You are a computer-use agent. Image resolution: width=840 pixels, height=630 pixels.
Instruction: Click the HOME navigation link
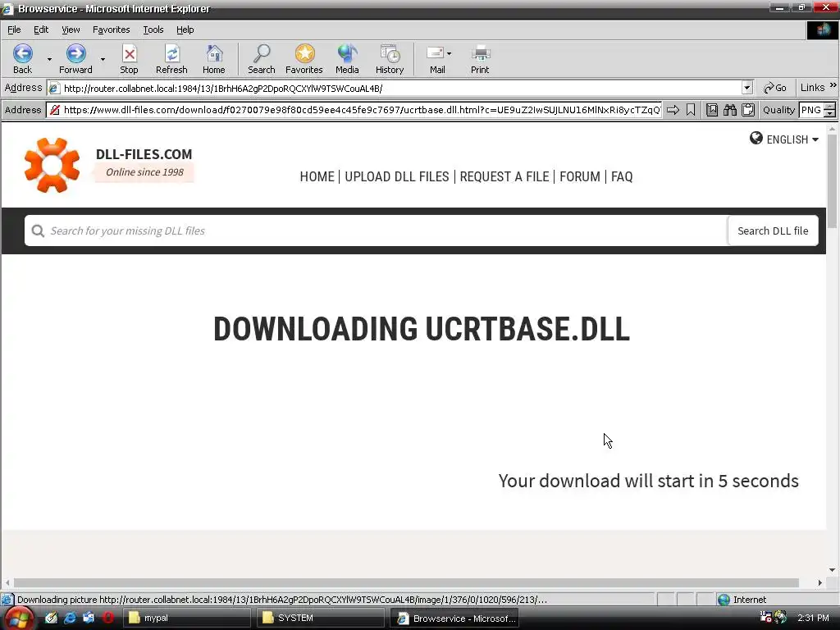[x=317, y=177]
